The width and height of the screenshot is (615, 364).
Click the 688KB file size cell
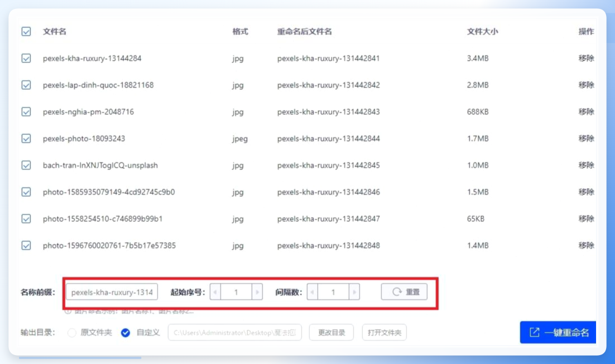tap(478, 111)
